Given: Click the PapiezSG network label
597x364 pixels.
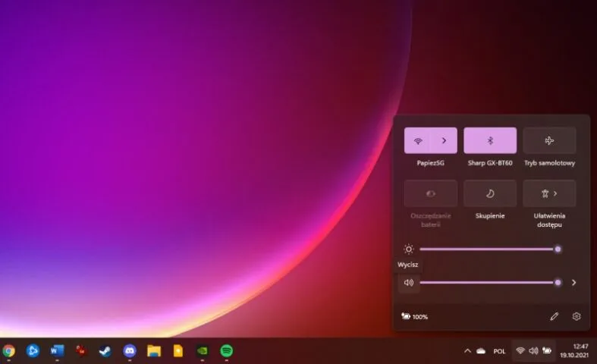Looking at the screenshot, I should pyautogui.click(x=431, y=163).
